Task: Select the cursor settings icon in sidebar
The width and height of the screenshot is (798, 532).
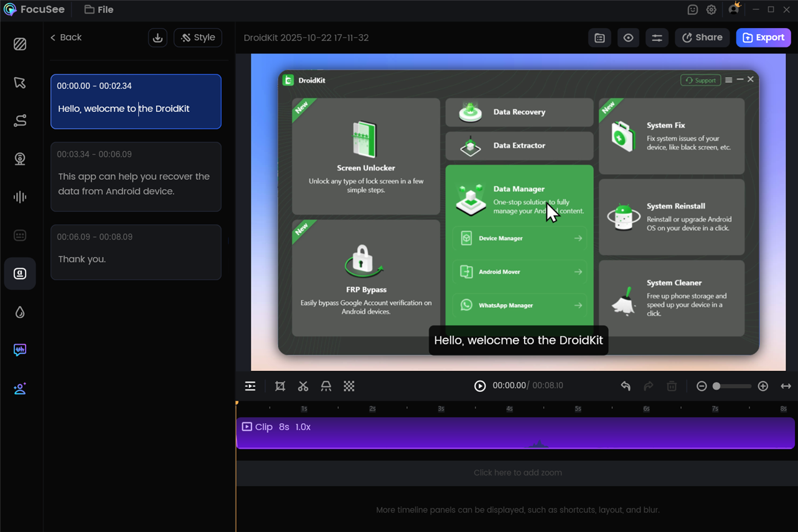Action: pyautogui.click(x=20, y=83)
